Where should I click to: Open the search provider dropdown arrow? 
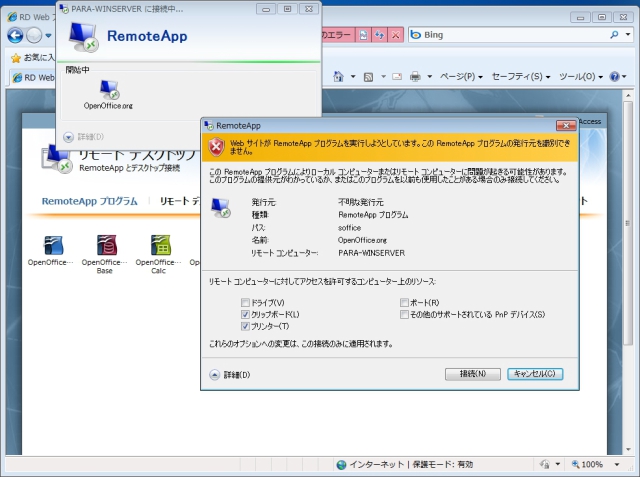pos(628,35)
